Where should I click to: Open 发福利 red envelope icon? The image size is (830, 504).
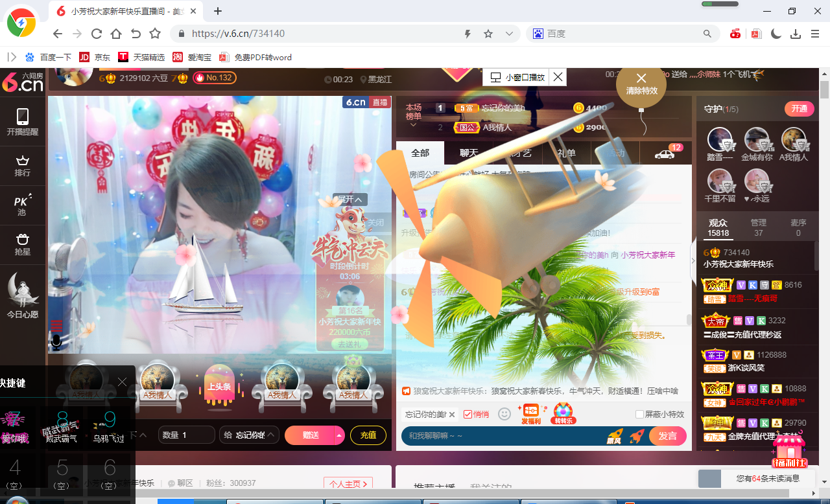click(530, 413)
